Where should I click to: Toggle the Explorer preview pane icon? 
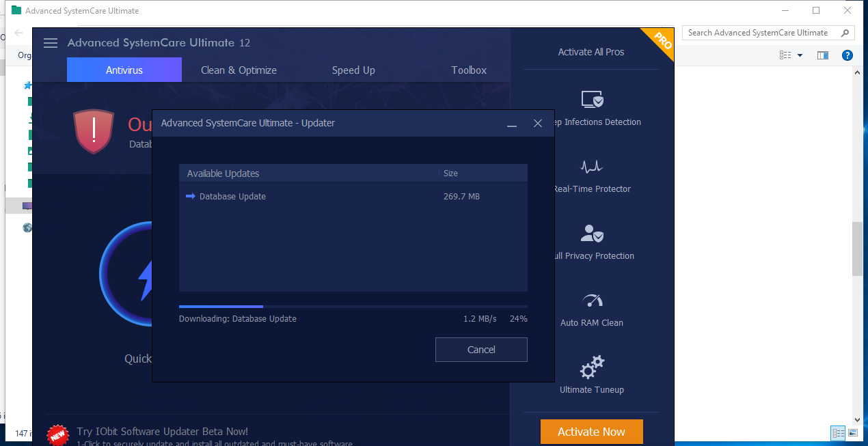tap(823, 55)
